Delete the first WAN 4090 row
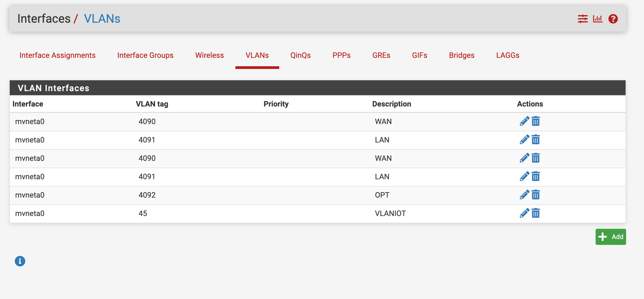 click(535, 121)
